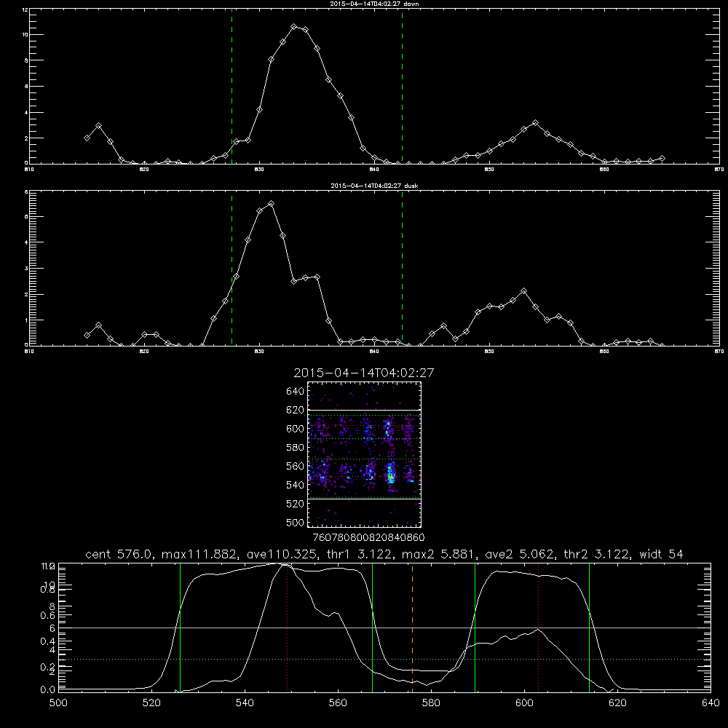Click the timestamp title above the color image

click(363, 373)
